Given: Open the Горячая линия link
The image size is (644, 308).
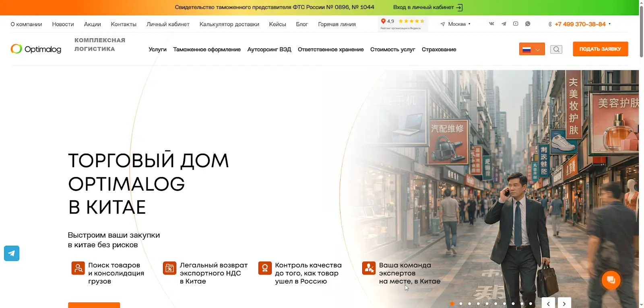Looking at the screenshot, I should pos(336,24).
